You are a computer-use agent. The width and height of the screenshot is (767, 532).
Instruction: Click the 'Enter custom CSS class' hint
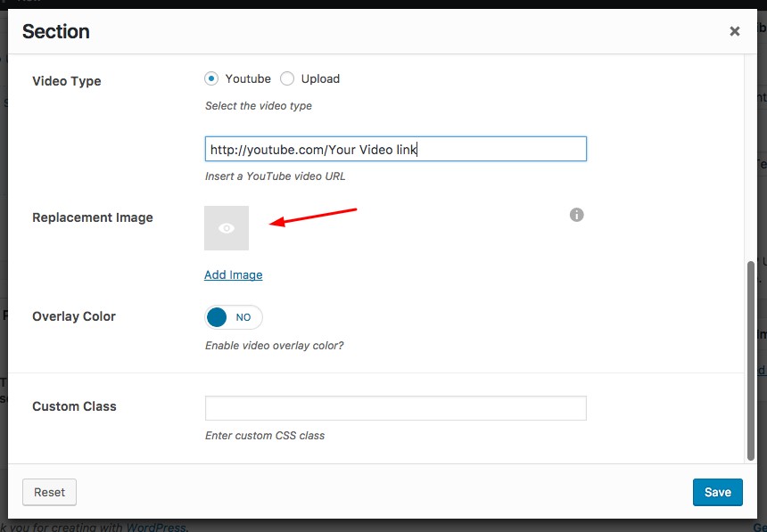265,435
